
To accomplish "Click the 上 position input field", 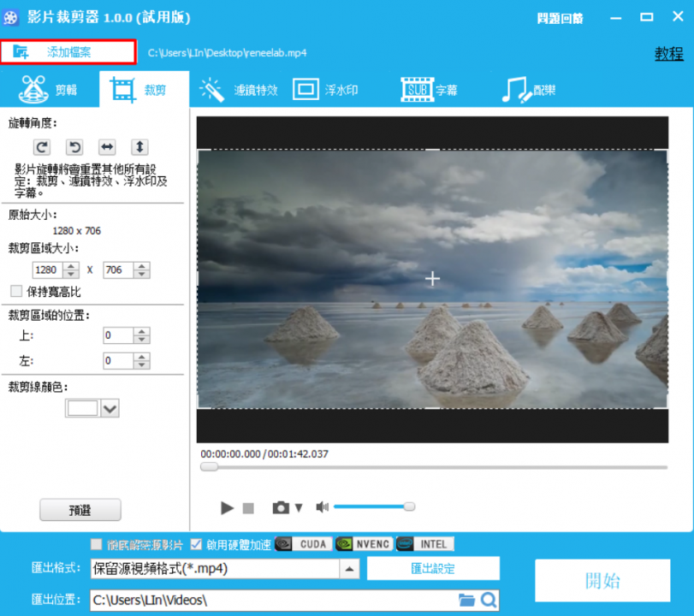I will pyautogui.click(x=118, y=335).
